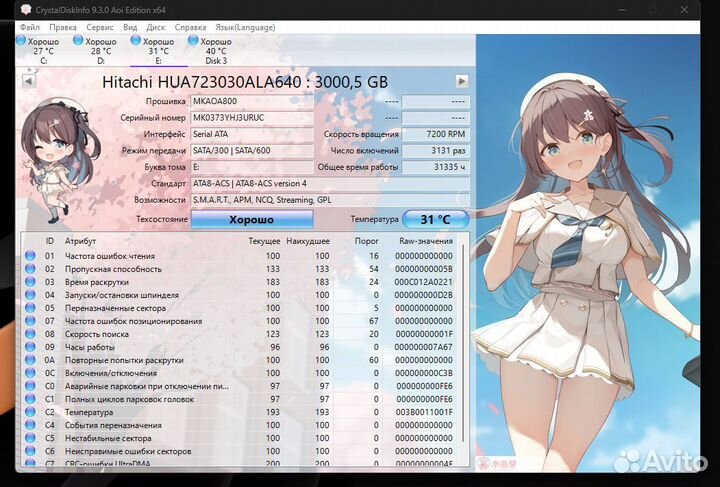Open the Вид menu
This screenshot has width=720, height=487.
point(130,28)
